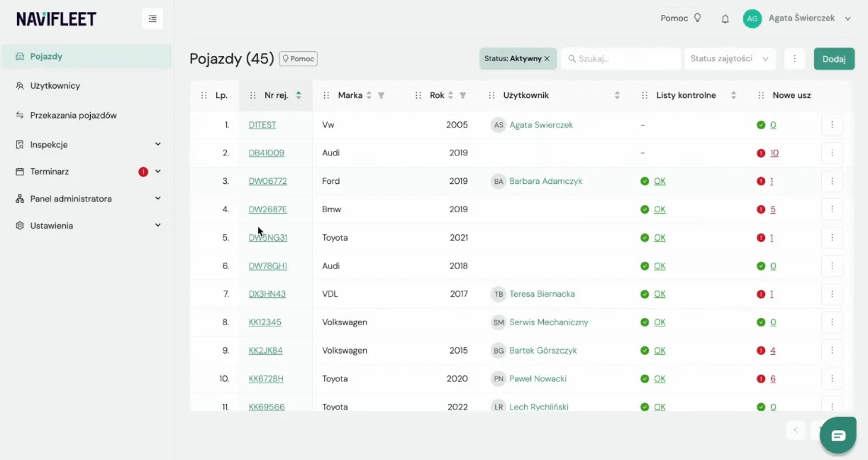Sort the Marka column
The image size is (868, 460).
click(369, 95)
